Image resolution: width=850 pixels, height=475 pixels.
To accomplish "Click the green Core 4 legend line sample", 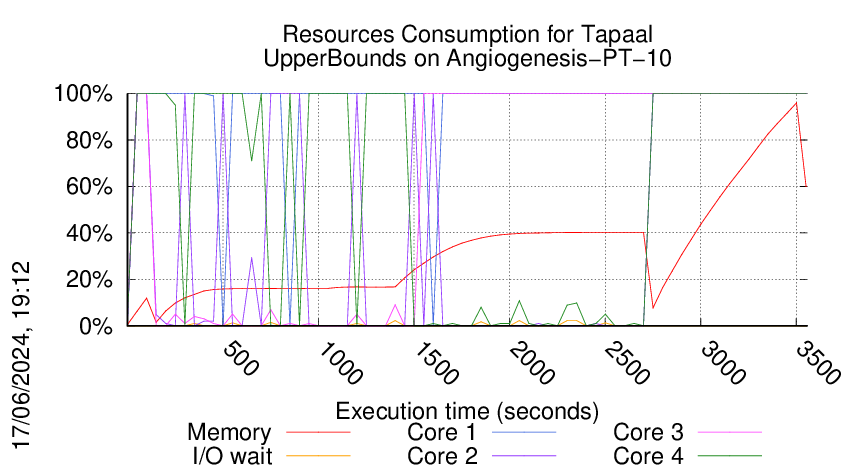I will click(x=730, y=456).
